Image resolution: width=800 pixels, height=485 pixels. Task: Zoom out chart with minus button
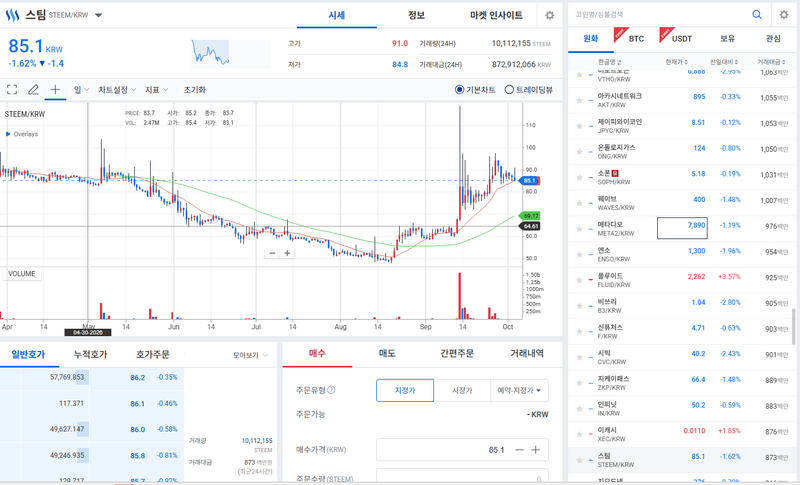[272, 253]
